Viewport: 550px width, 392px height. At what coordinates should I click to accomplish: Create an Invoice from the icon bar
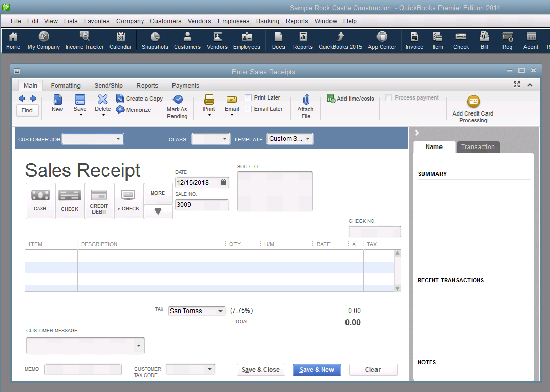pos(415,41)
